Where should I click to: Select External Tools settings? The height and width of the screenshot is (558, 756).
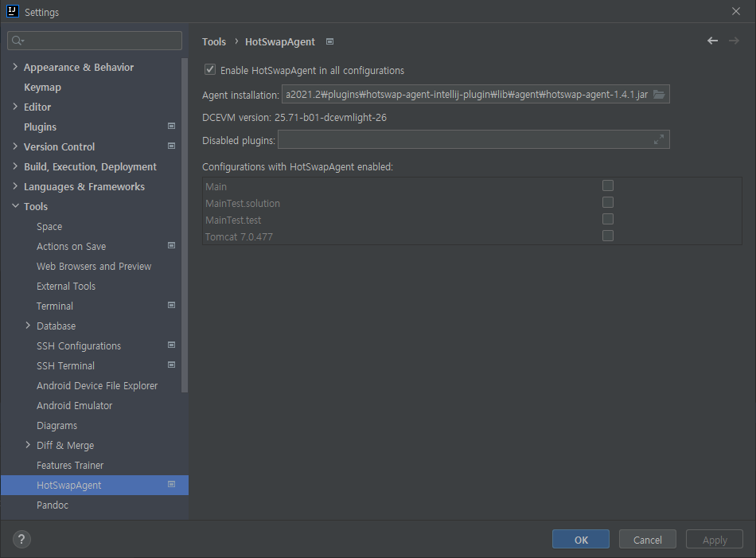pos(66,286)
